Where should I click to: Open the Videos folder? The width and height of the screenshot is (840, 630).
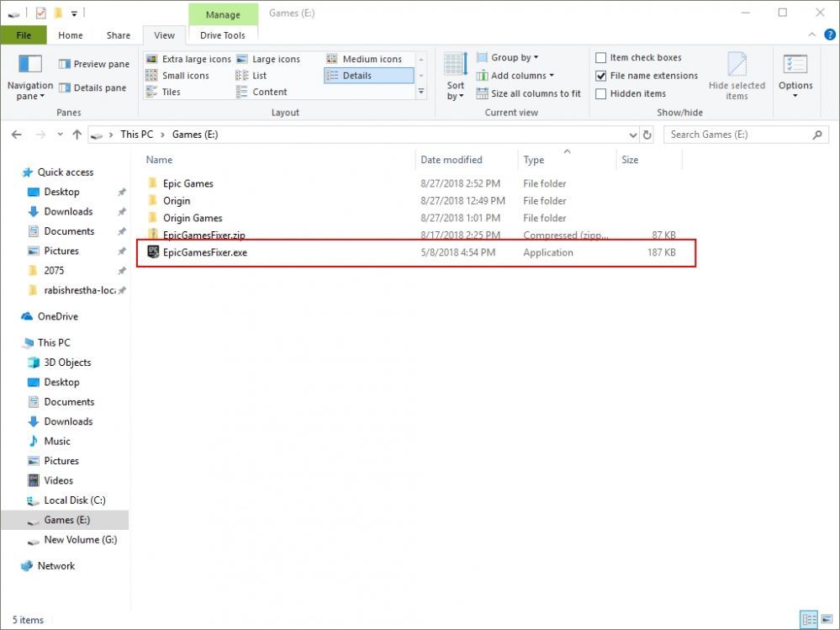click(58, 480)
